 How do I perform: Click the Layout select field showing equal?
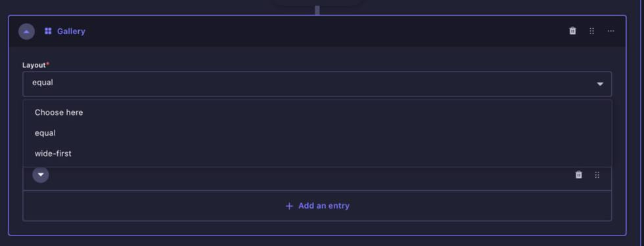[x=317, y=84]
